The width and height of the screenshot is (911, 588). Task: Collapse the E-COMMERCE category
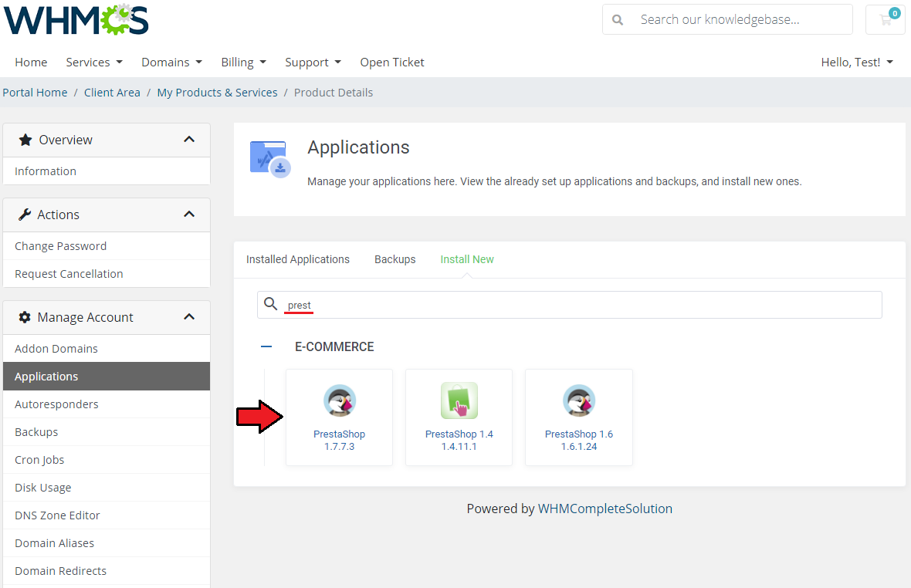(266, 347)
